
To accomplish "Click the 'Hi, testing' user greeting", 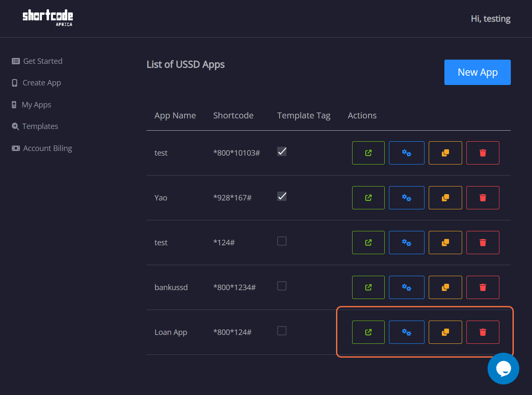I will pos(491,19).
